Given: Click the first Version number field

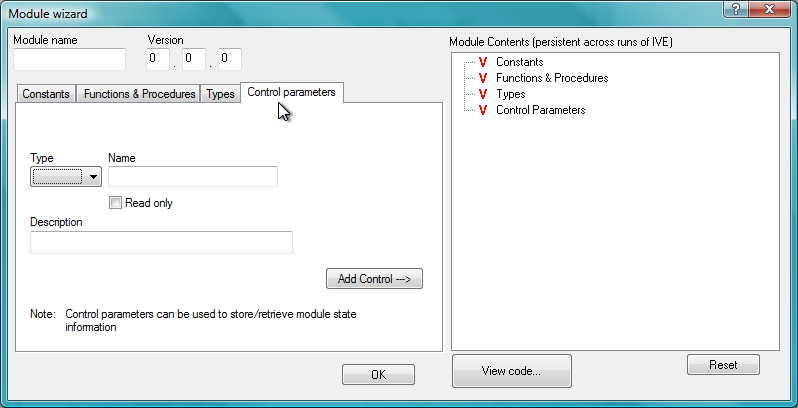Looking at the screenshot, I should click(x=159, y=59).
